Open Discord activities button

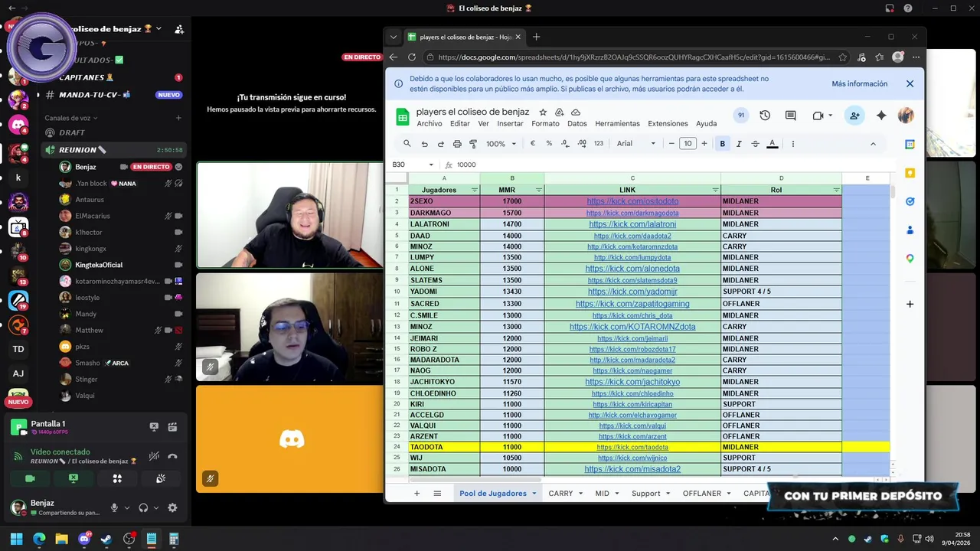point(117,478)
